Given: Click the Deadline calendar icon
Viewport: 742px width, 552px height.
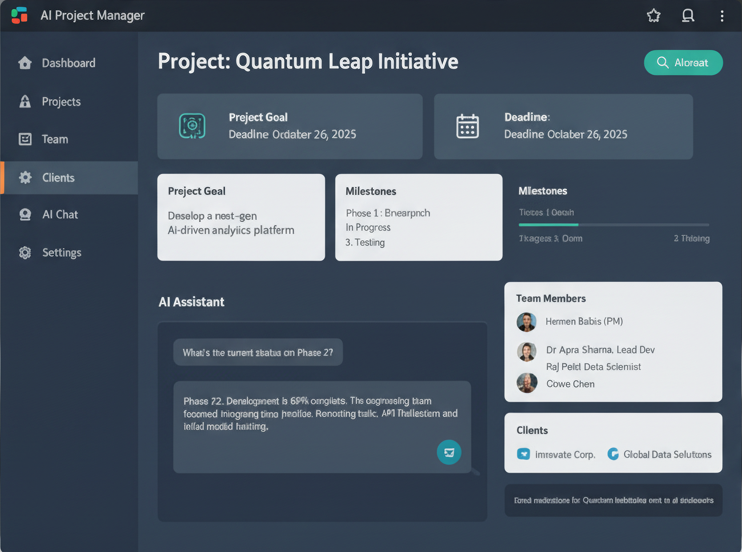Looking at the screenshot, I should [x=468, y=125].
